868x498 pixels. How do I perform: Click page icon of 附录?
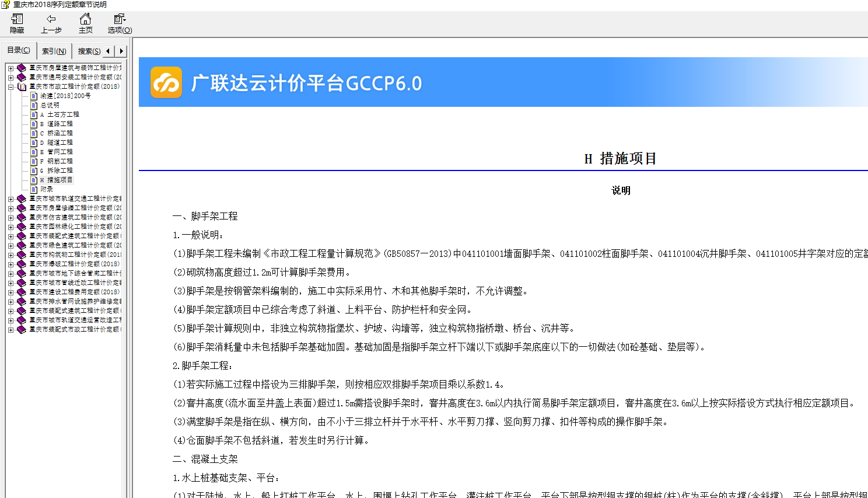pos(34,189)
